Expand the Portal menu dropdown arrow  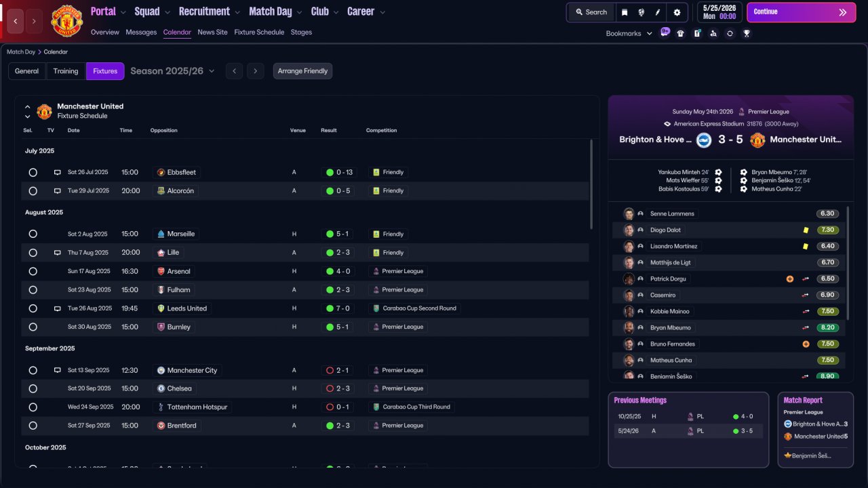click(123, 12)
